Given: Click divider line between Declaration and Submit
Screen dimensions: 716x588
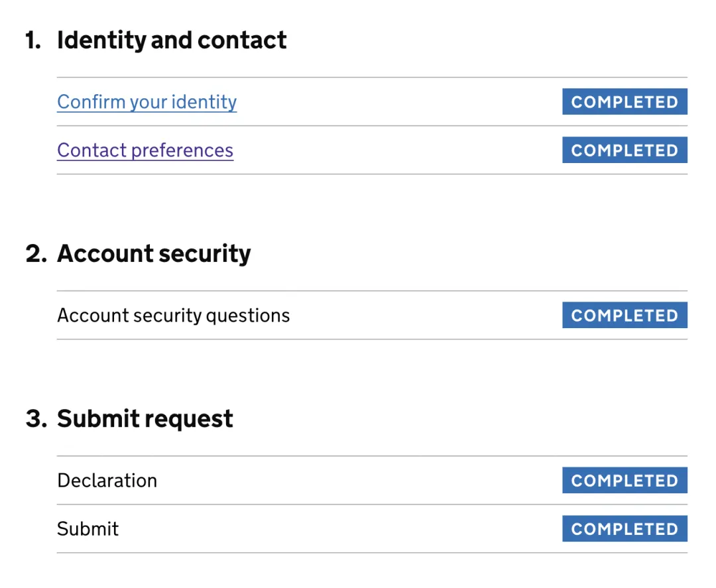Looking at the screenshot, I should coord(372,504).
